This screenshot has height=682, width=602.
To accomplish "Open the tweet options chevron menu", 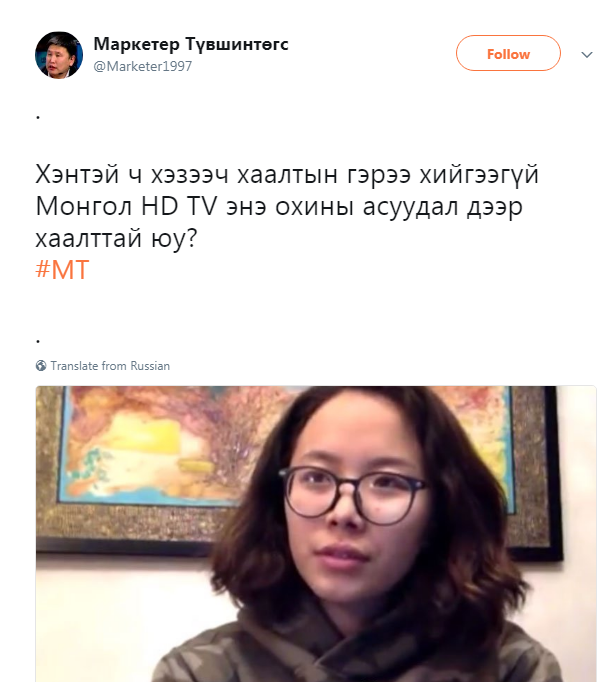I will pyautogui.click(x=587, y=54).
